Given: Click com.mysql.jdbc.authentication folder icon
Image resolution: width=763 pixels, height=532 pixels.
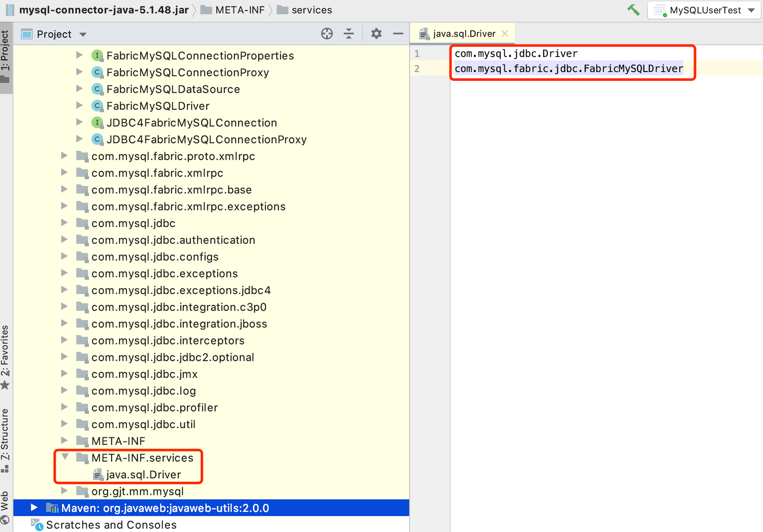Looking at the screenshot, I should pyautogui.click(x=82, y=240).
